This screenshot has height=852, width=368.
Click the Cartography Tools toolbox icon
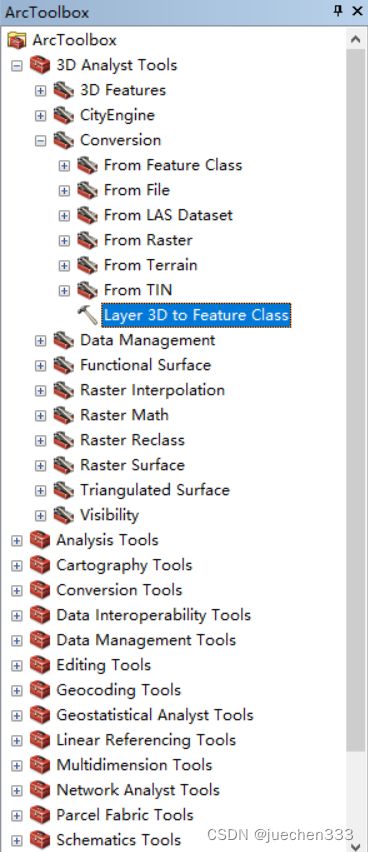(40, 565)
